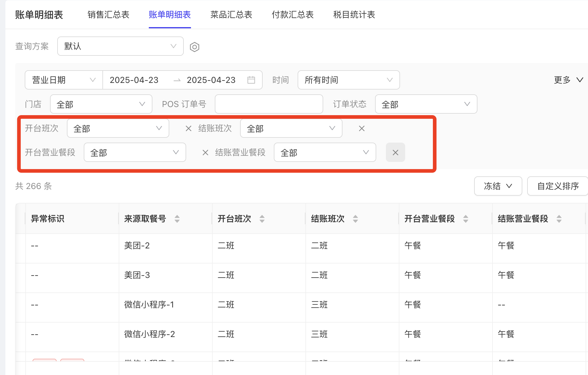The image size is (588, 375).
Task: Expand the 门店 dropdown
Action: [x=101, y=104]
